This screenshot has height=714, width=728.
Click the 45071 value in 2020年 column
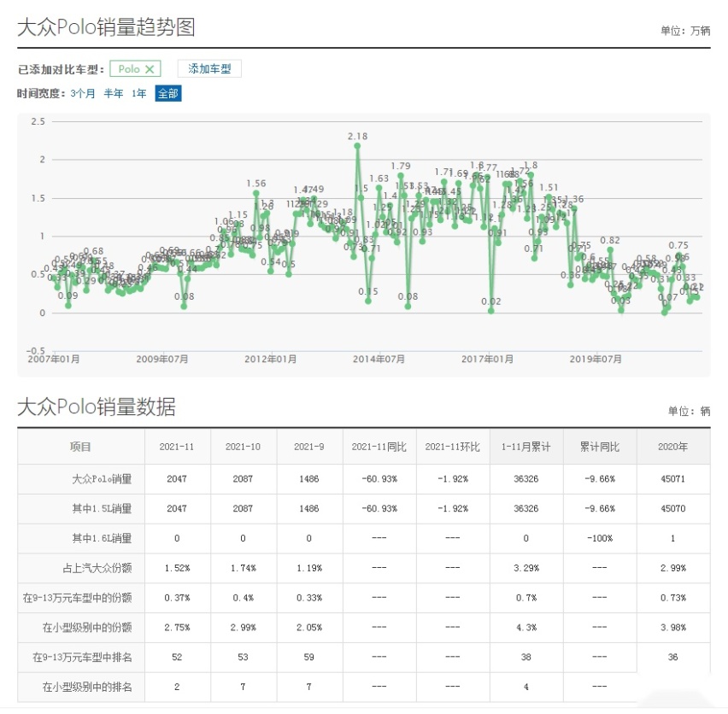pyautogui.click(x=672, y=479)
